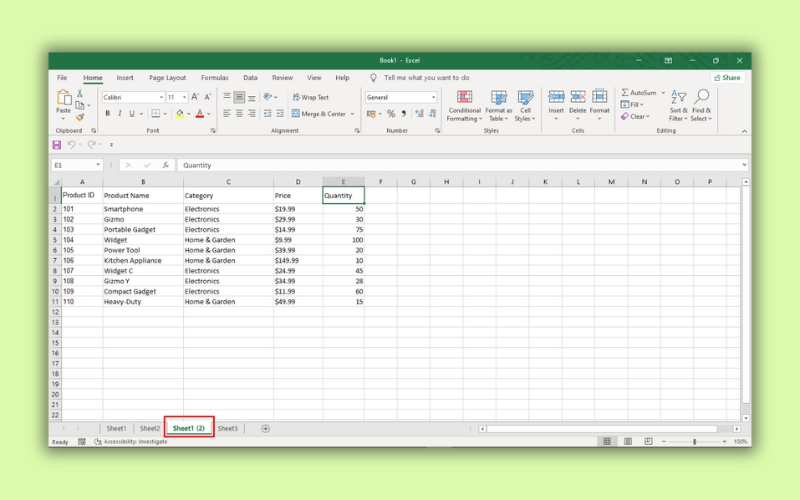
Task: Select the Sheet3 tab
Action: 228,429
